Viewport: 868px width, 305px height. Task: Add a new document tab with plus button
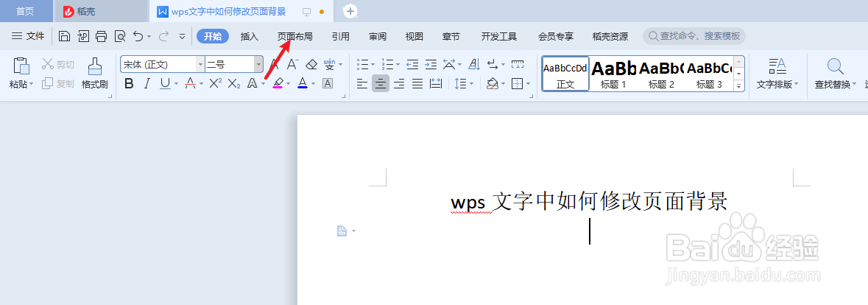click(x=350, y=11)
